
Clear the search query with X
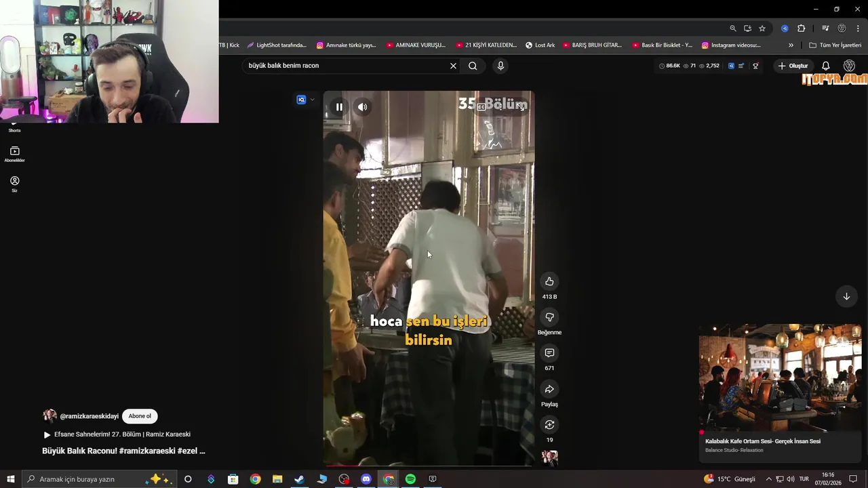453,66
